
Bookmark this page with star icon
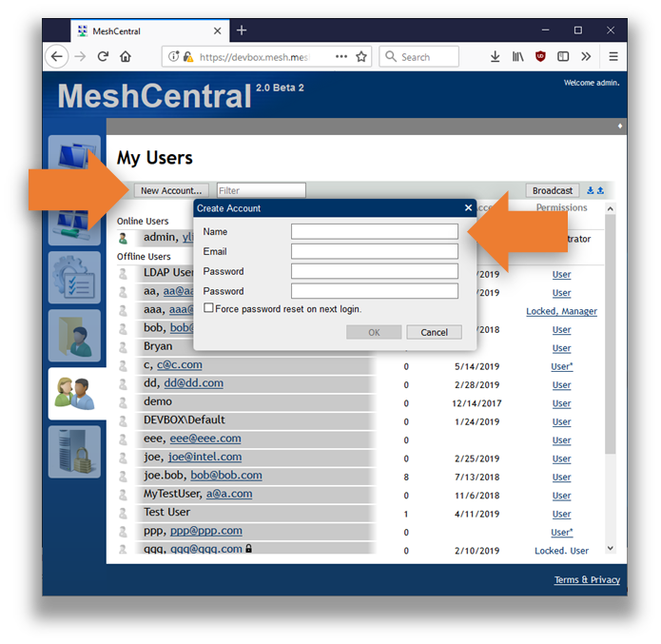(x=361, y=57)
